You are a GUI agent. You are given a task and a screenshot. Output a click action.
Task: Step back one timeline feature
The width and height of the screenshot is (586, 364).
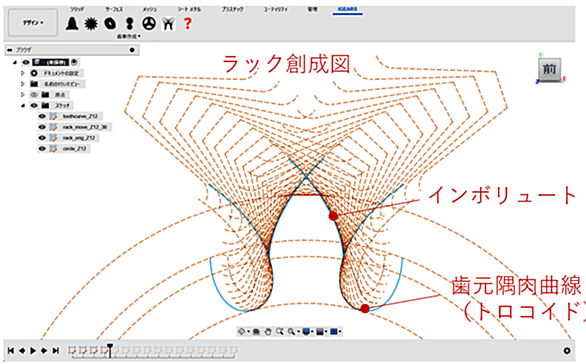click(22, 351)
